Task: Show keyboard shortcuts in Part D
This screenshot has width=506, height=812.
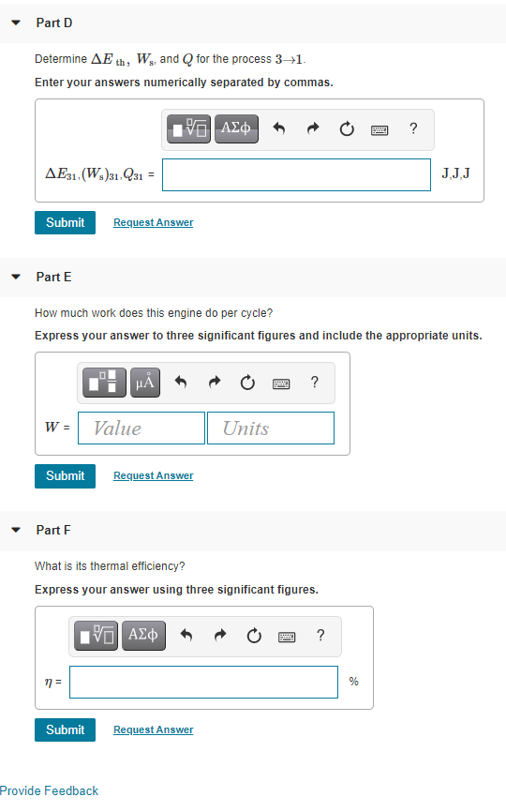Action: (x=379, y=129)
